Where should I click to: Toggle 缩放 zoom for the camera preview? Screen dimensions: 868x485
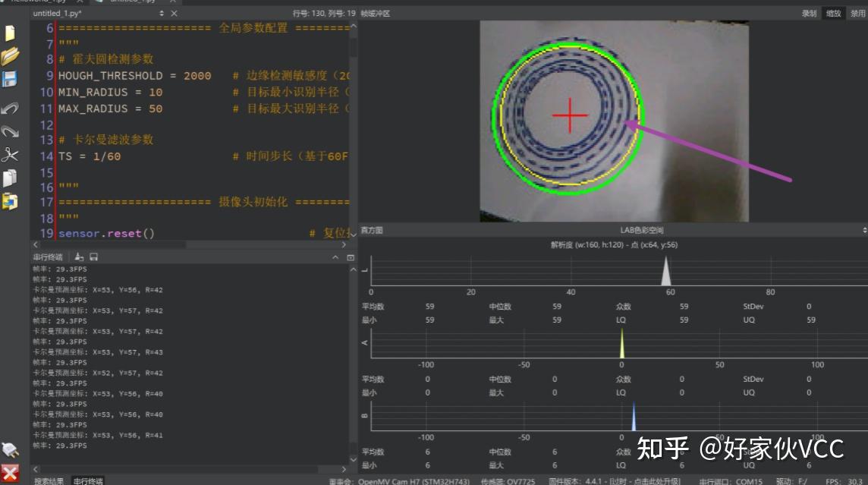pyautogui.click(x=832, y=13)
